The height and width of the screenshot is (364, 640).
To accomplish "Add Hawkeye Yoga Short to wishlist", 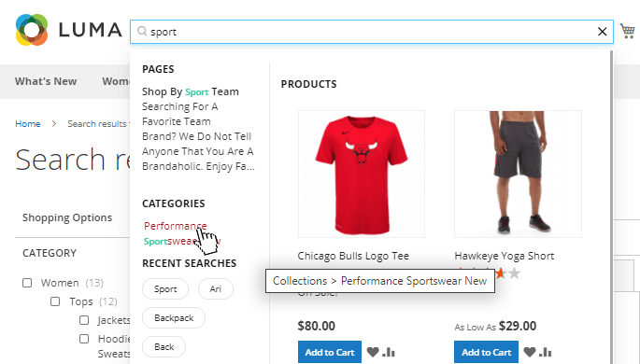I will (530, 352).
